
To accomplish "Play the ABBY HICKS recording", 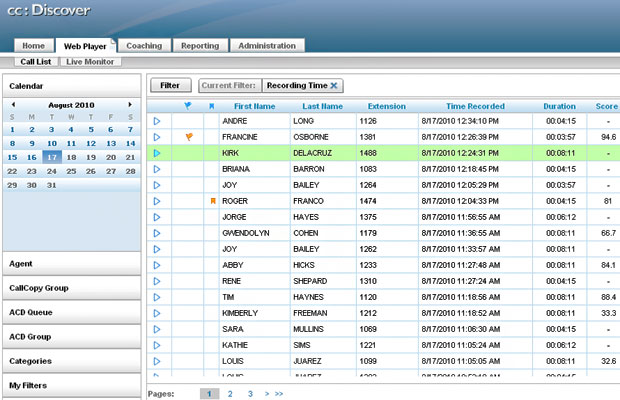I will 157,265.
